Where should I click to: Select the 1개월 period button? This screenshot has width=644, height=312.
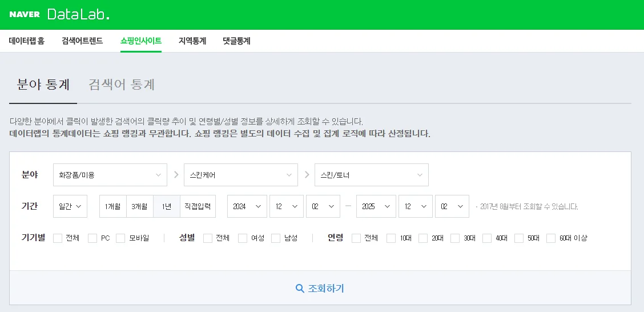pyautogui.click(x=113, y=206)
